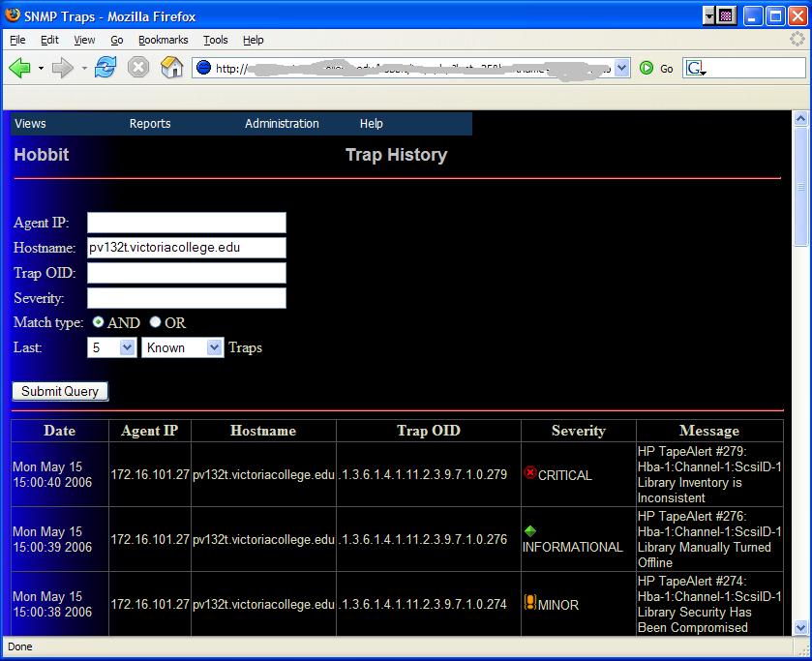This screenshot has height=661, width=812.
Task: Focus the Trap OID input field
Action: (x=187, y=273)
